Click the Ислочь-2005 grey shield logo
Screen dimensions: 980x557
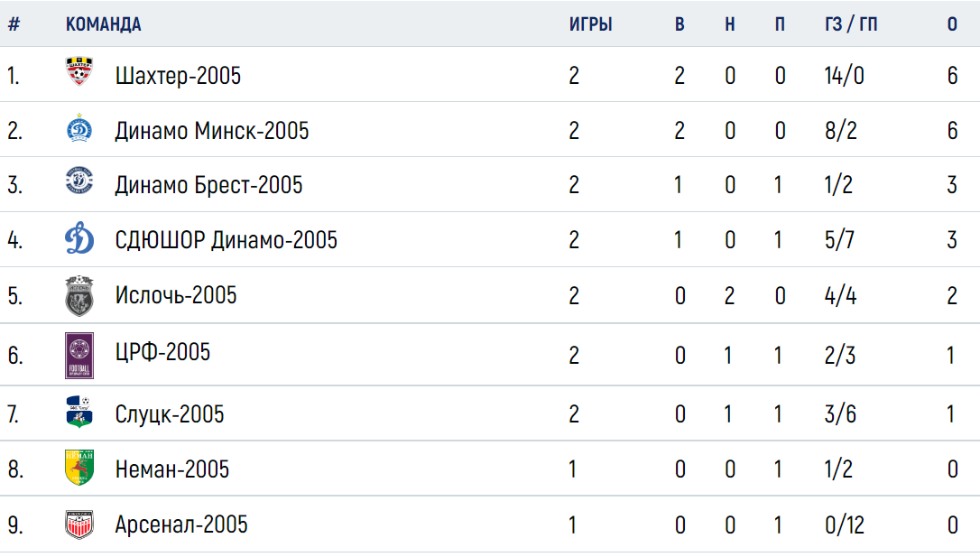[x=79, y=296]
